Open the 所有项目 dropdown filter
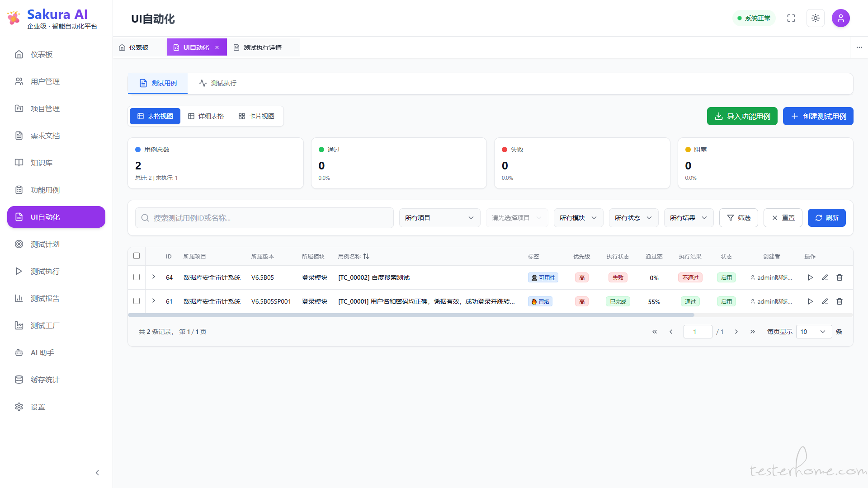 click(x=439, y=218)
